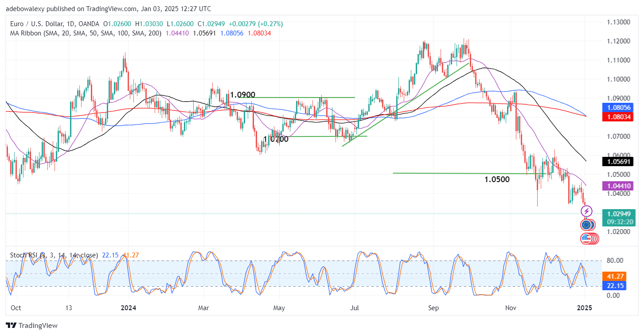Click the change value +0.00279 (+0.27%)
The width and height of the screenshot is (644, 335).
[257, 24]
